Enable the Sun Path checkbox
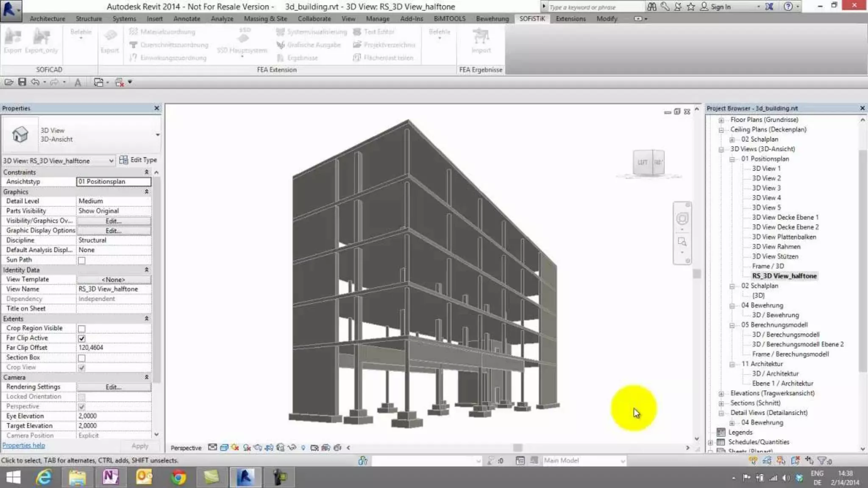 (82, 261)
